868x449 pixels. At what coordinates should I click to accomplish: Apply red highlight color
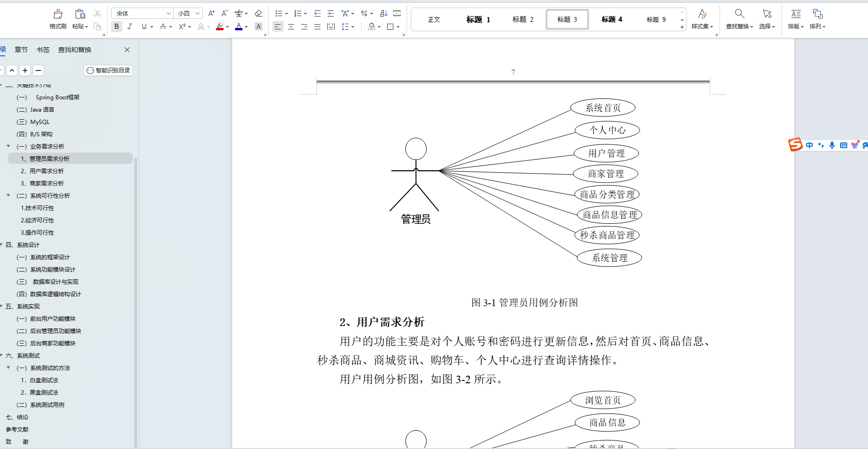click(220, 26)
